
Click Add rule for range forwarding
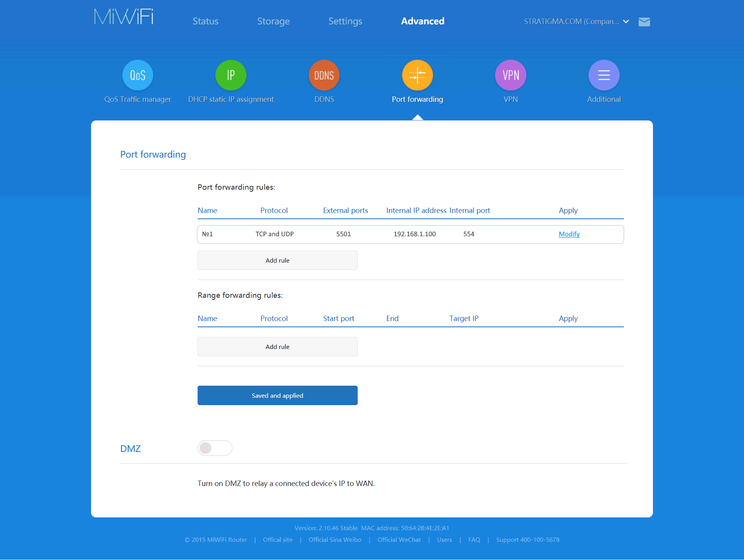(x=277, y=347)
